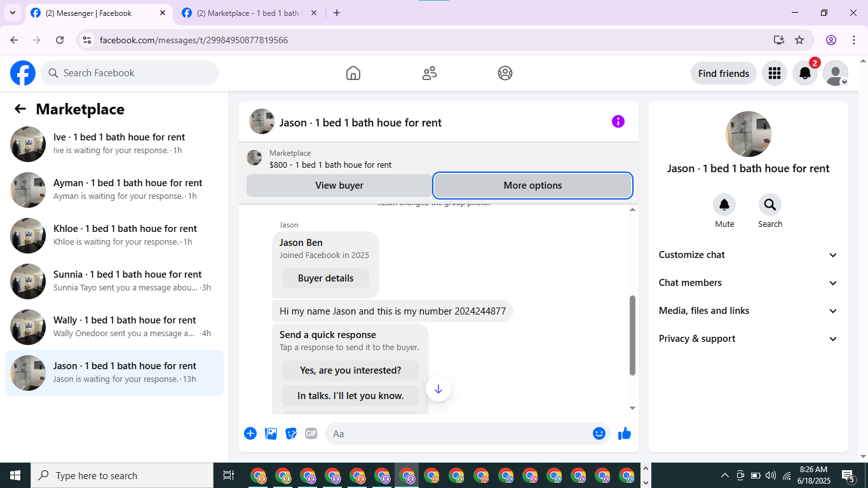Show hidden system tray icons
Viewport: 868px width, 488px height.
[725, 475]
